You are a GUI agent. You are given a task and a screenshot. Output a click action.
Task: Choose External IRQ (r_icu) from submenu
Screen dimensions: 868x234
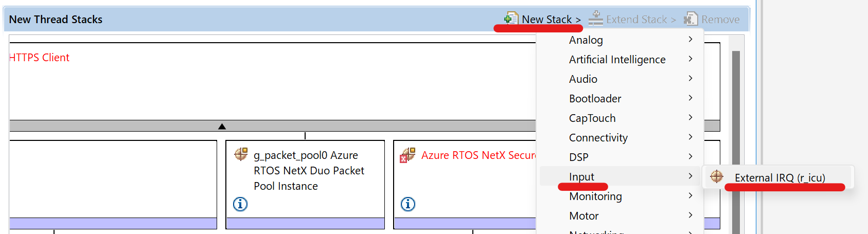(x=778, y=177)
